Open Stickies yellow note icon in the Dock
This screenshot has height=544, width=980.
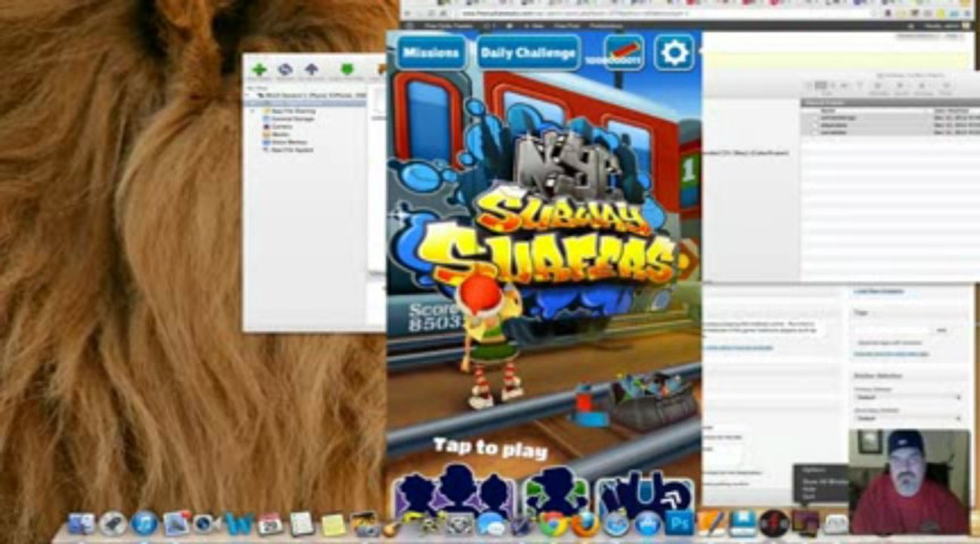click(x=333, y=524)
